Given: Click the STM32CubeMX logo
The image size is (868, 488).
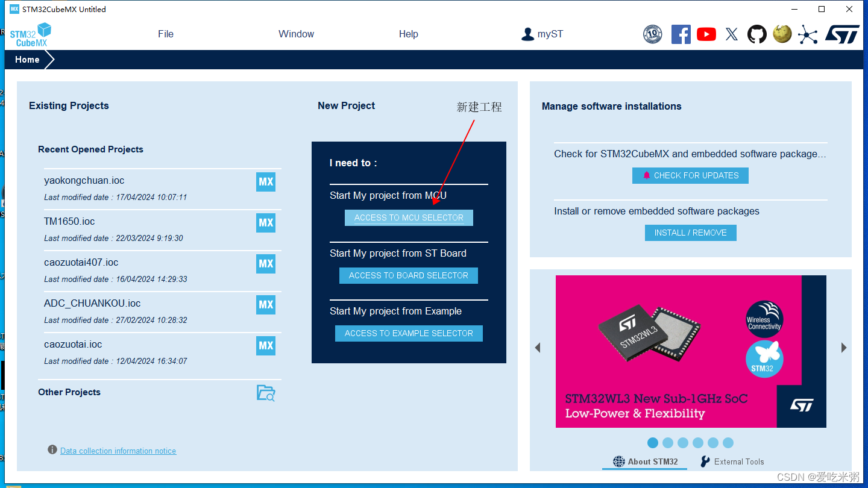Looking at the screenshot, I should [x=30, y=34].
